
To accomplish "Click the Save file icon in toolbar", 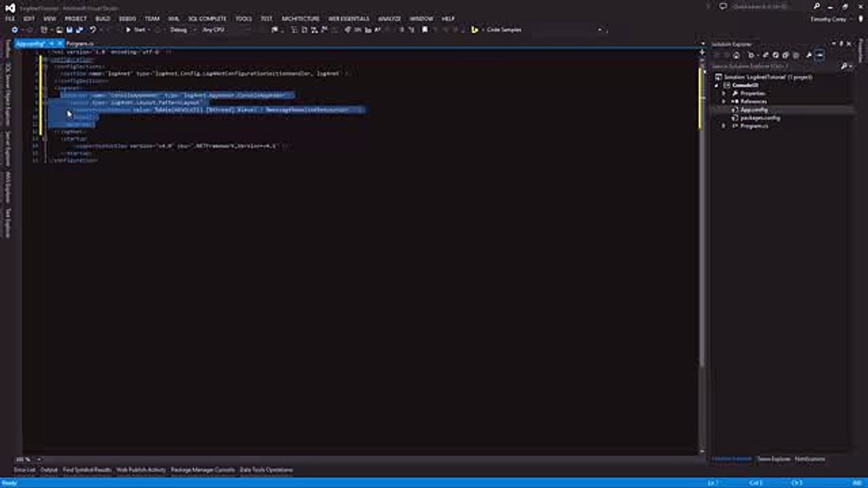I will pos(69,30).
